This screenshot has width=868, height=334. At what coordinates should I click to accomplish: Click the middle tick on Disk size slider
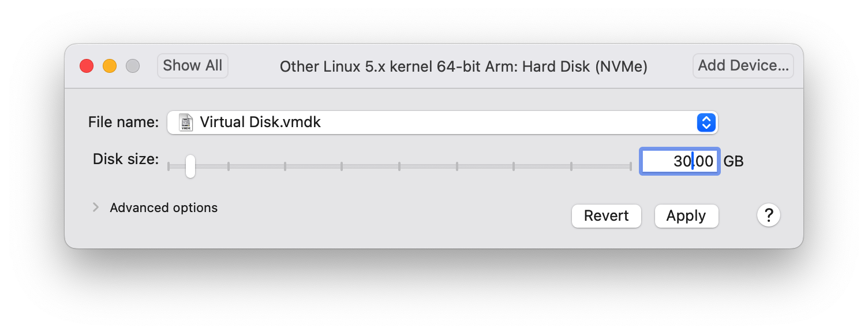pos(399,166)
